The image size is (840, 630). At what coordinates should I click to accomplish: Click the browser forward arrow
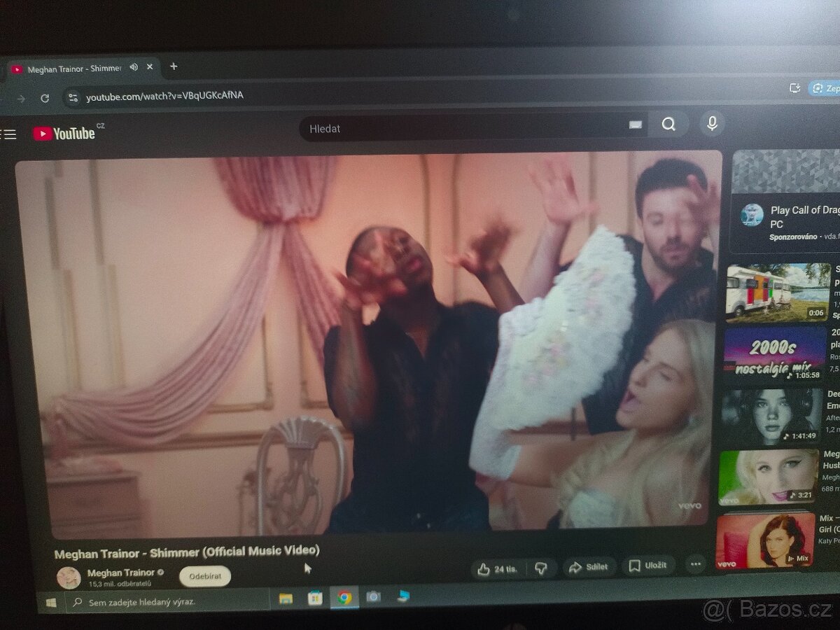click(21, 99)
